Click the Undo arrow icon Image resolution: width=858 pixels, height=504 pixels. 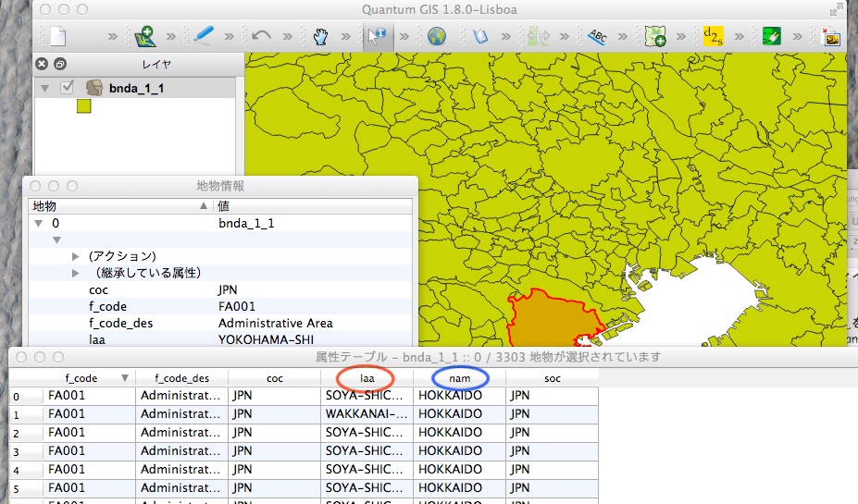(x=261, y=37)
